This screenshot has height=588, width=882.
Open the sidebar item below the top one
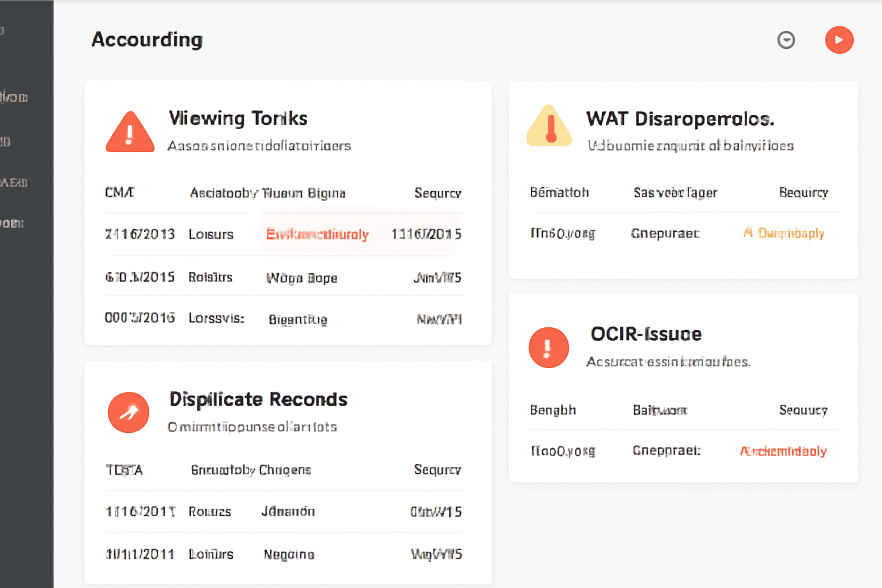14,97
